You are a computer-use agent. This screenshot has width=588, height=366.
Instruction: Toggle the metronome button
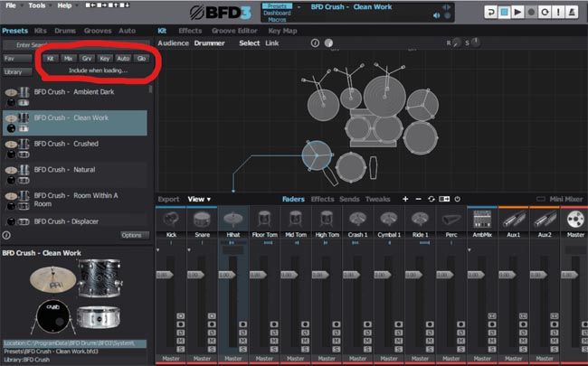[x=572, y=13]
